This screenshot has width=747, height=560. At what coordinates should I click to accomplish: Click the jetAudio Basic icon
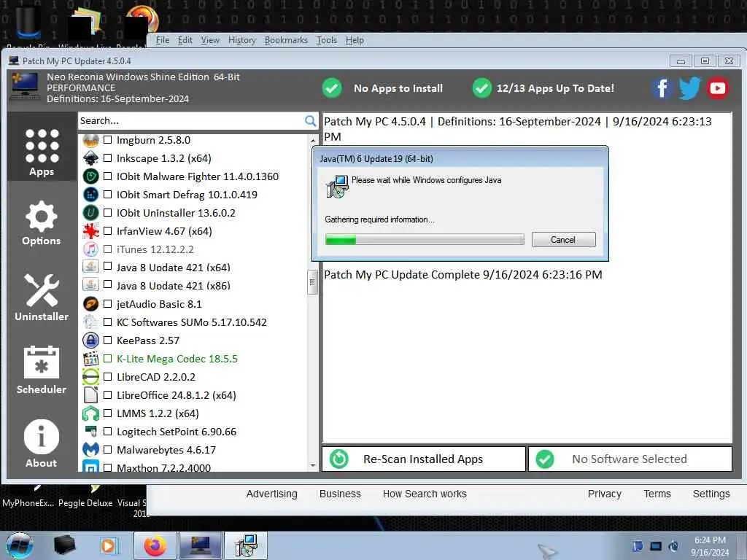(x=90, y=304)
